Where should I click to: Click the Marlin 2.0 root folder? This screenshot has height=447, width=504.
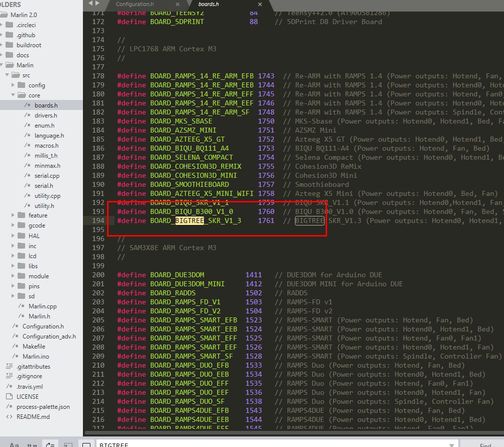pyautogui.click(x=24, y=15)
